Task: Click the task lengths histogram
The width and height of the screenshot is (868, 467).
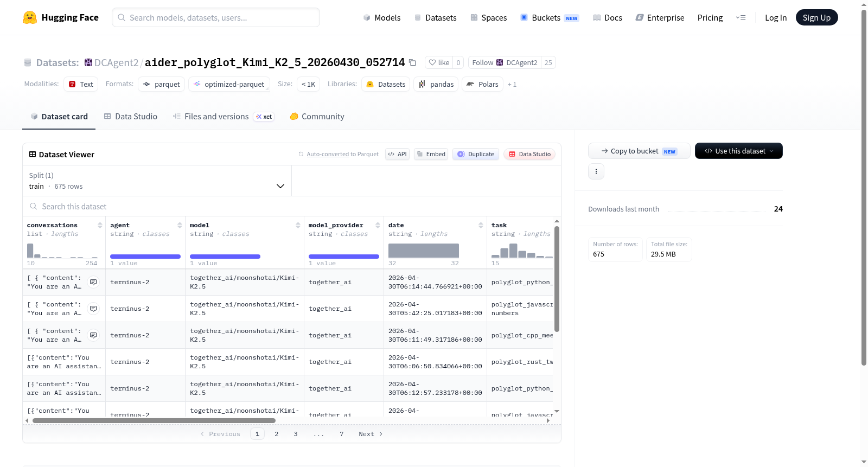Action: (x=522, y=250)
